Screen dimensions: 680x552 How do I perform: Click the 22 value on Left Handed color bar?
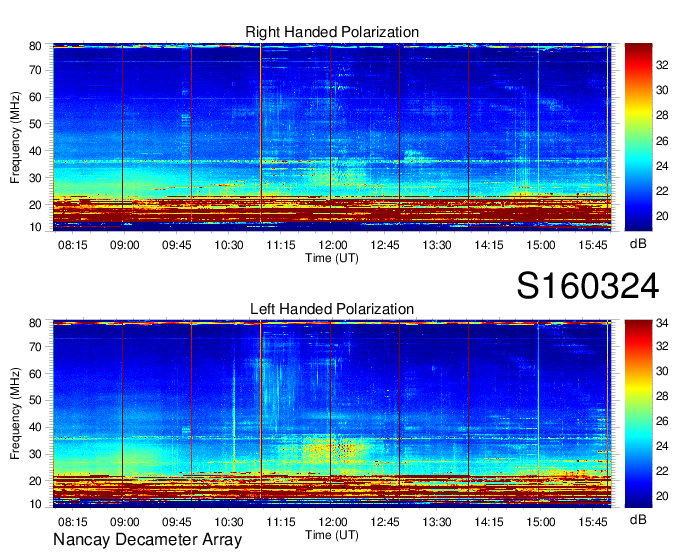[x=662, y=471]
